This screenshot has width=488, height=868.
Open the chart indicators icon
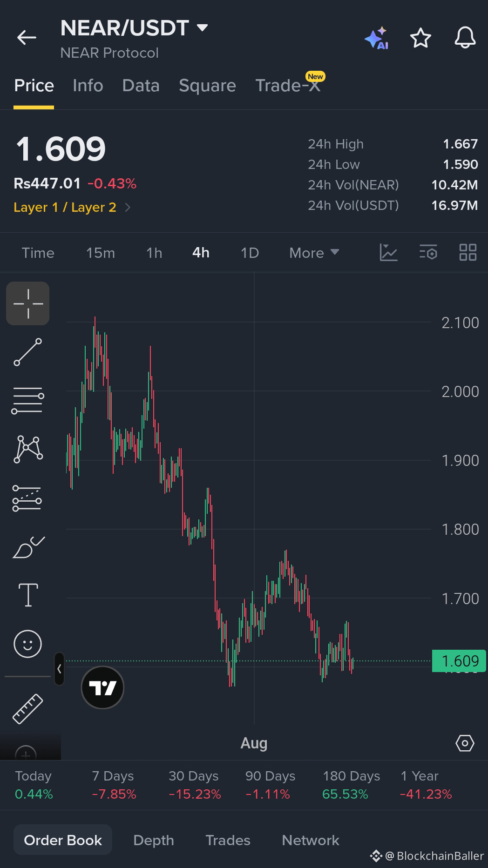point(388,252)
